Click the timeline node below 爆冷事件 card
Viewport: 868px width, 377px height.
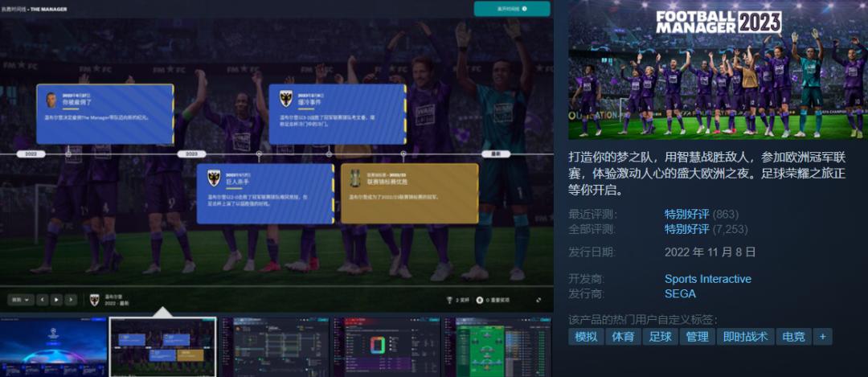click(x=329, y=154)
